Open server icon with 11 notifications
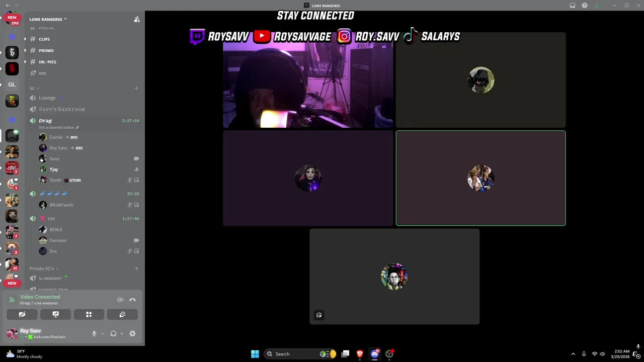Image resolution: width=644 pixels, height=362 pixels. point(12,264)
